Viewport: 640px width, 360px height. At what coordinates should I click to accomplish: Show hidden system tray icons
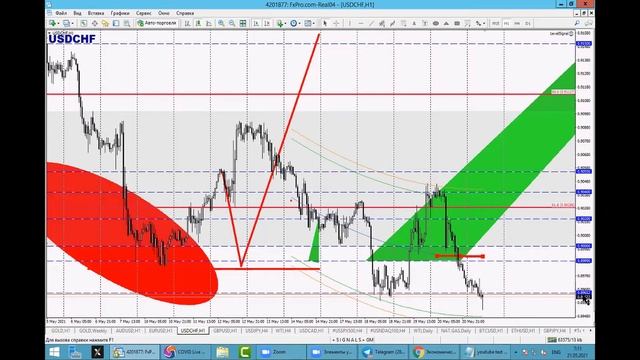click(516, 352)
